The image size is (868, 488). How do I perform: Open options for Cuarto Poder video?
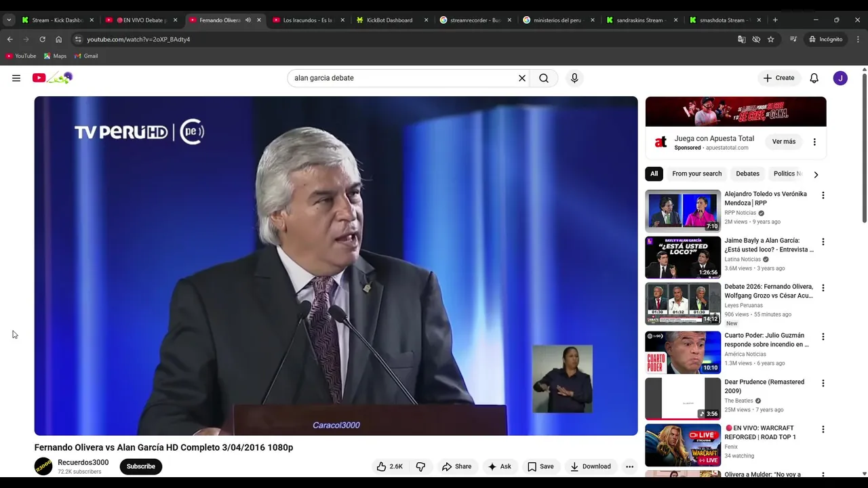tap(823, 337)
